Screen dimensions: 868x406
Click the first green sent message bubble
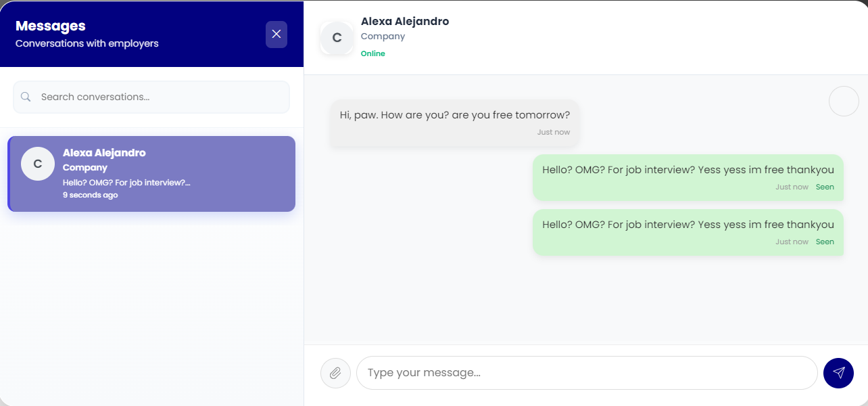tap(688, 170)
